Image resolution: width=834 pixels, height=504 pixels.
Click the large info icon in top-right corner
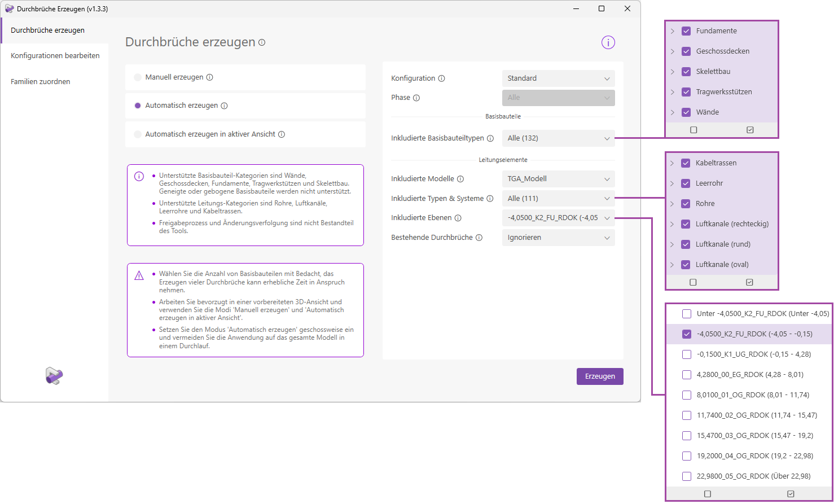coord(608,42)
